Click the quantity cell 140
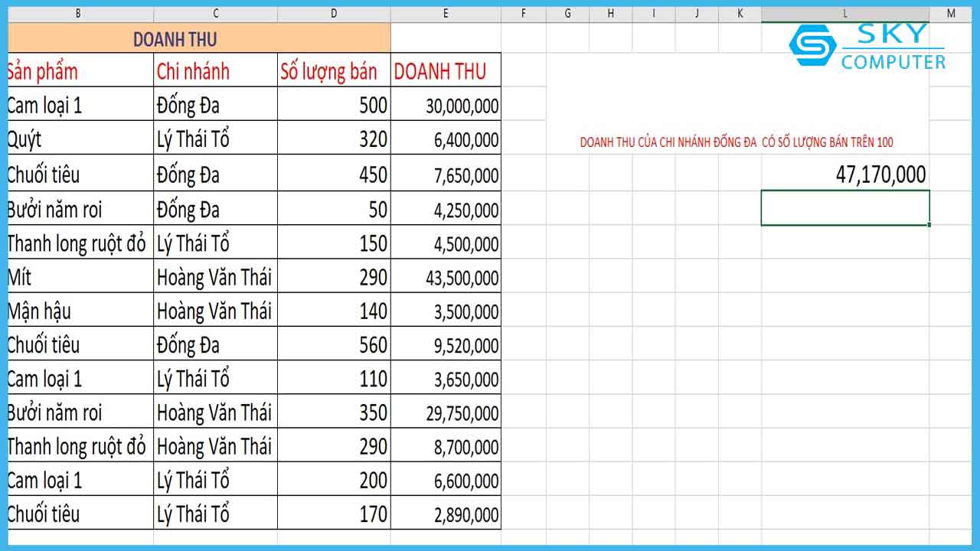Image resolution: width=980 pixels, height=551 pixels. click(334, 310)
